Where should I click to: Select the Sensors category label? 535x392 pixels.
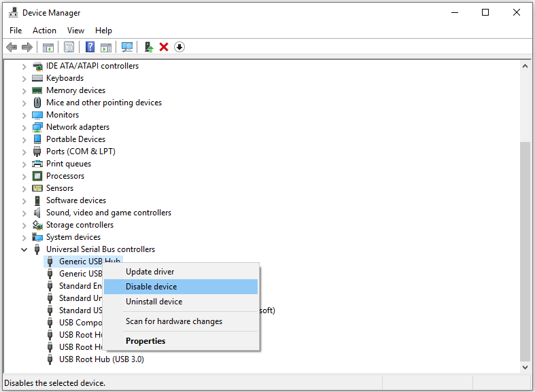point(60,188)
